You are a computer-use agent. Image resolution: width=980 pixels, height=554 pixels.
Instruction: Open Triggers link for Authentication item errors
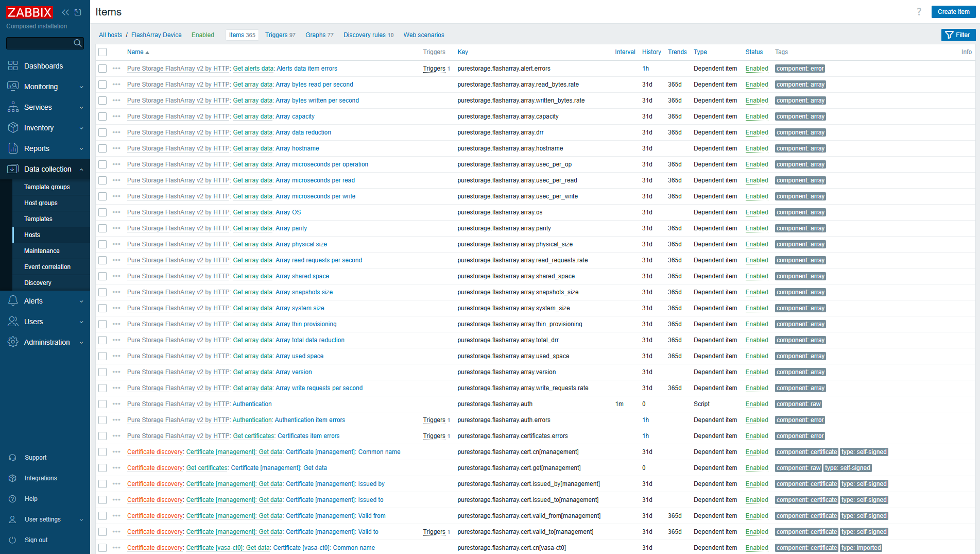[434, 420]
